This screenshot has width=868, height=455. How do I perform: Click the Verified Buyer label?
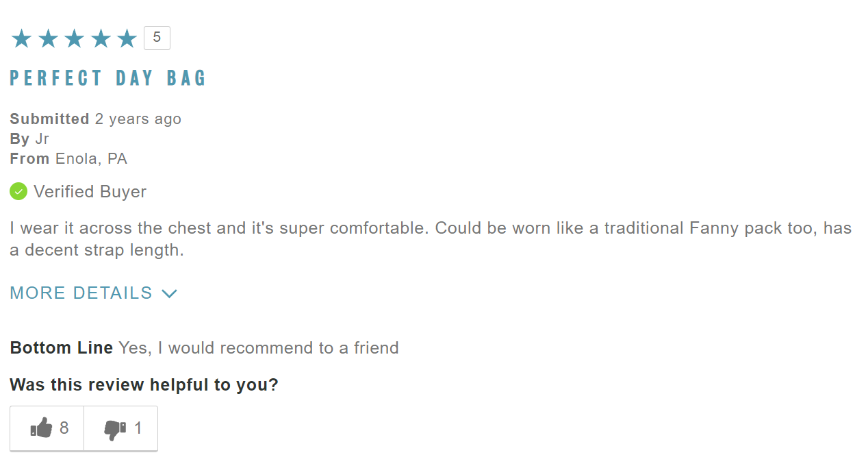pyautogui.click(x=90, y=192)
